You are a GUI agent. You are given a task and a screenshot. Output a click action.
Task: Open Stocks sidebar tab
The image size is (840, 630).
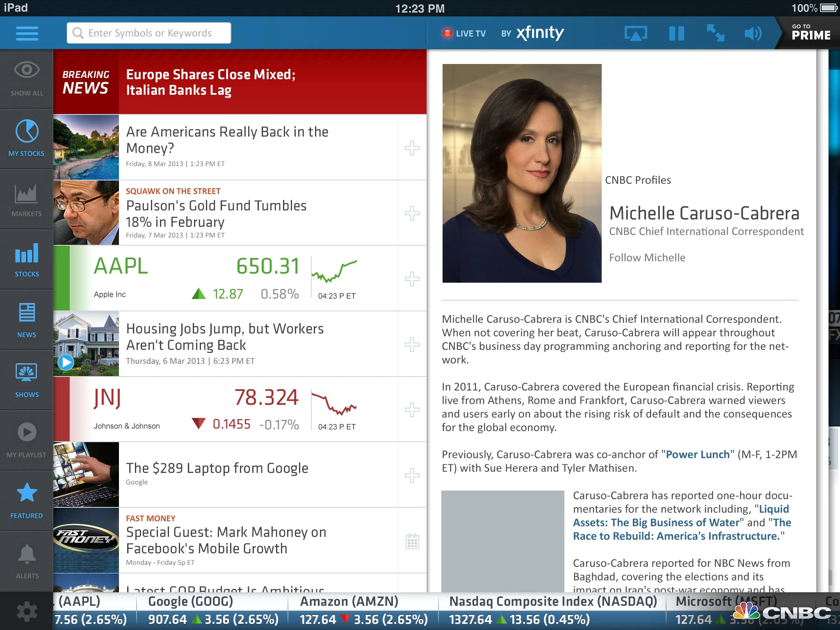27,260
